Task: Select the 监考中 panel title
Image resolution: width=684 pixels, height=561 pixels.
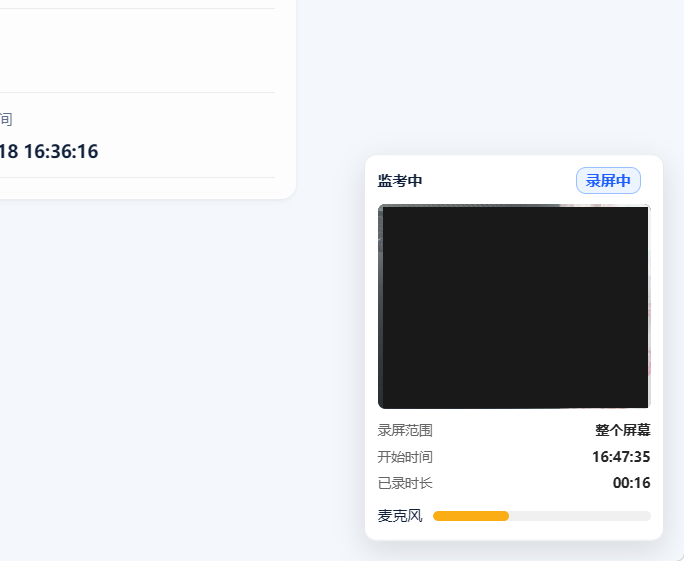Action: 400,181
